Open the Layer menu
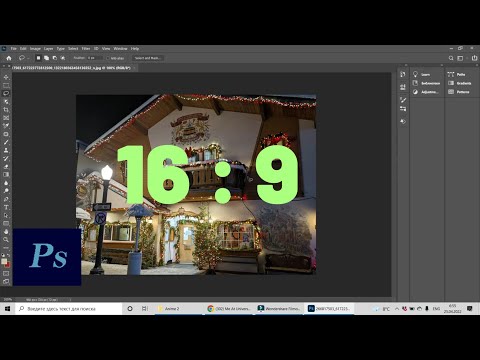The width and height of the screenshot is (480, 360). coord(48,49)
